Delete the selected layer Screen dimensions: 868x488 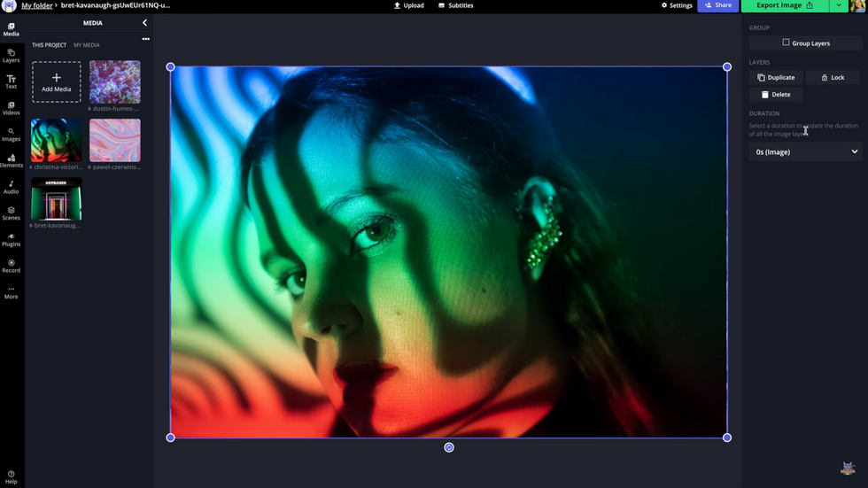[x=776, y=95]
